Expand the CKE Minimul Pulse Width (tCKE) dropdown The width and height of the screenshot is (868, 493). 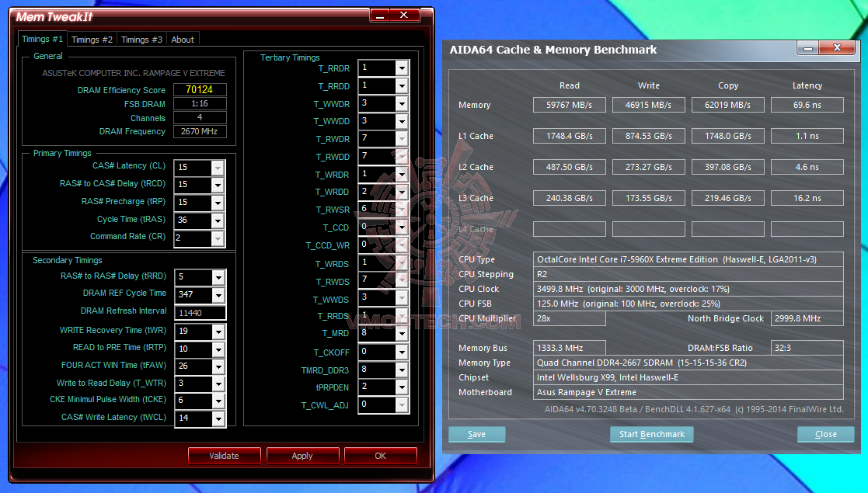click(x=218, y=401)
